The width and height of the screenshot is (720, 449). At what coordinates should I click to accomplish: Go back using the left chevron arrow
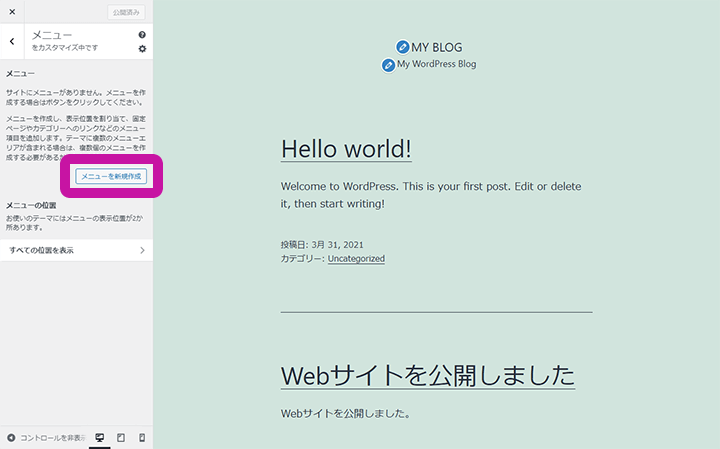(12, 41)
